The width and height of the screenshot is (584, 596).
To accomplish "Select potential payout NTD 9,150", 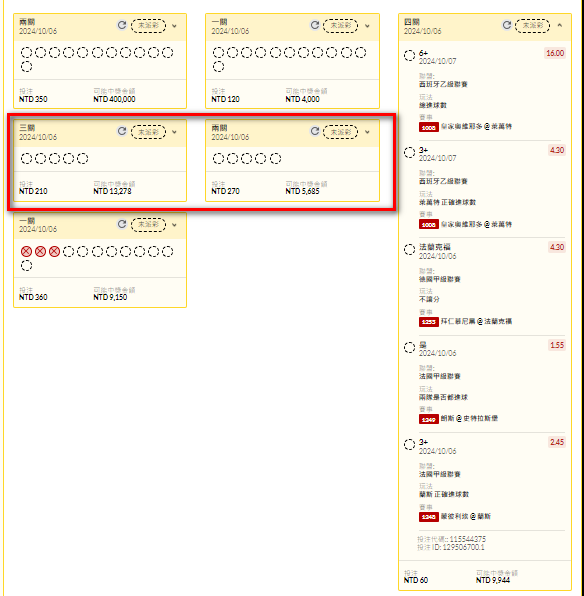I will click(110, 297).
